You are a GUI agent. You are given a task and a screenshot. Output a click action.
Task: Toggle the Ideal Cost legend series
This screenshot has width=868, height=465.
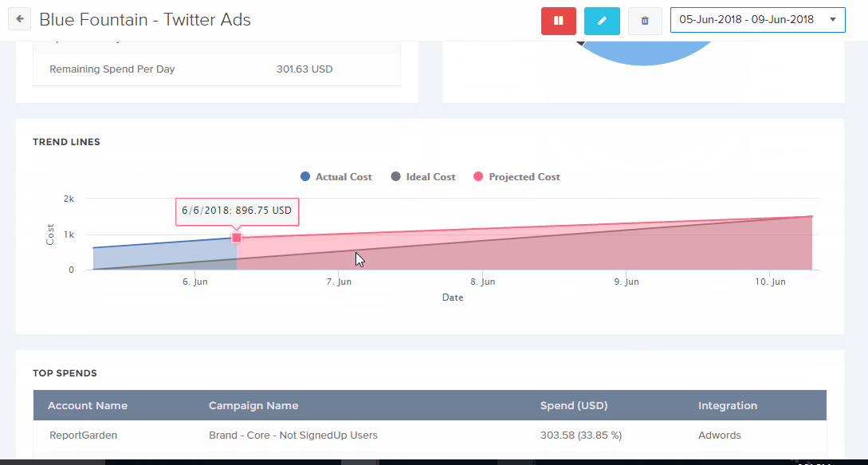[423, 177]
